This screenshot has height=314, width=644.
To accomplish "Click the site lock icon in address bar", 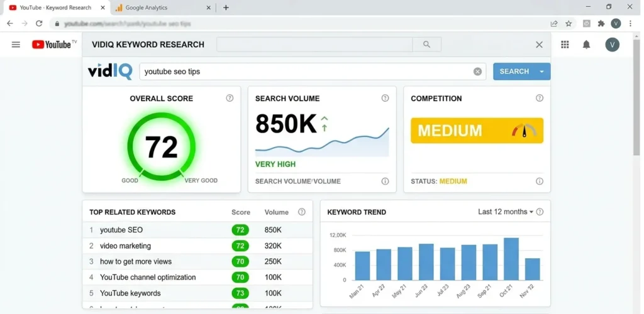I will pos(57,24).
